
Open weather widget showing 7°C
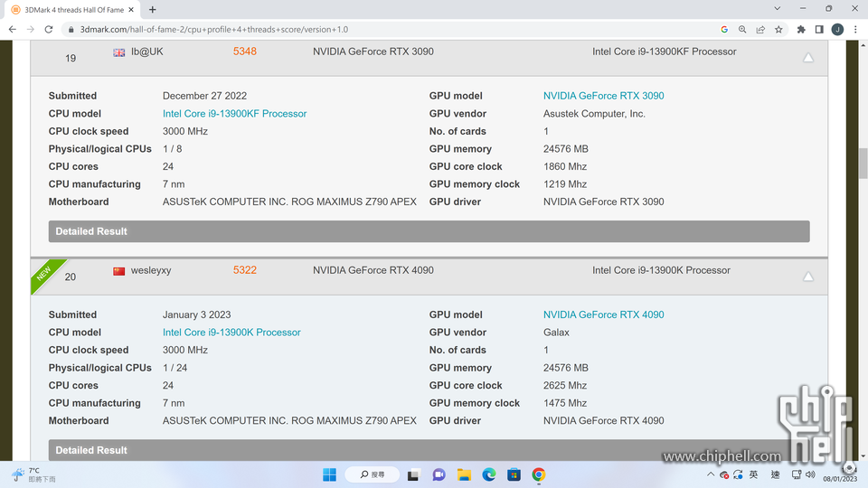(34, 474)
